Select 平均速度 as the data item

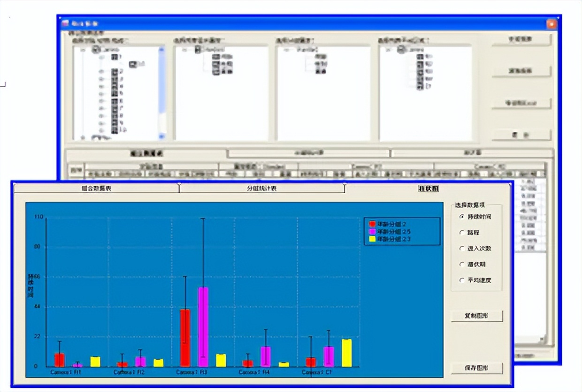click(462, 280)
